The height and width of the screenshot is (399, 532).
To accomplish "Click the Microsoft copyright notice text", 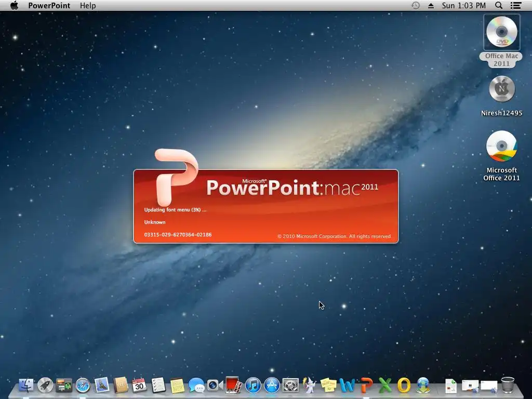I will [335, 236].
